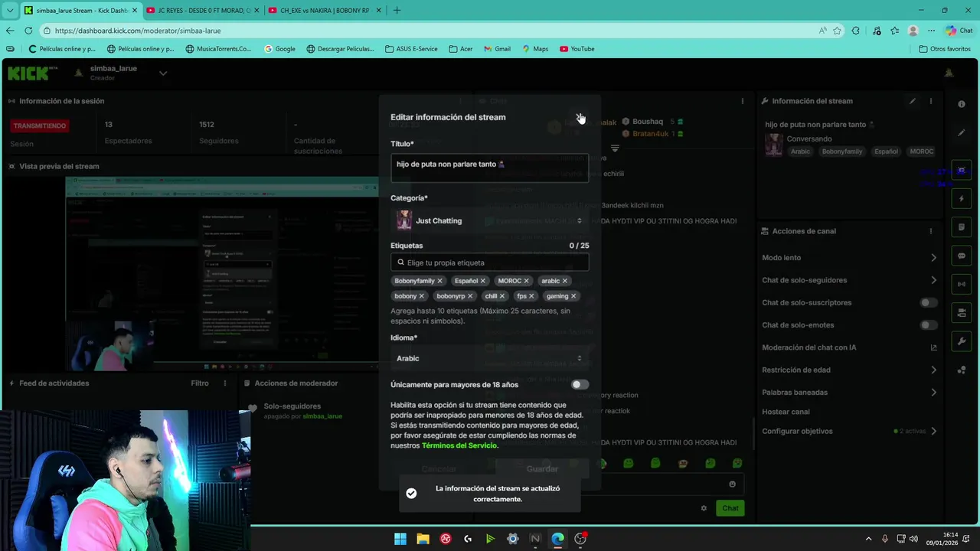Remove the MOROC tag
980x551 pixels.
pos(526,281)
